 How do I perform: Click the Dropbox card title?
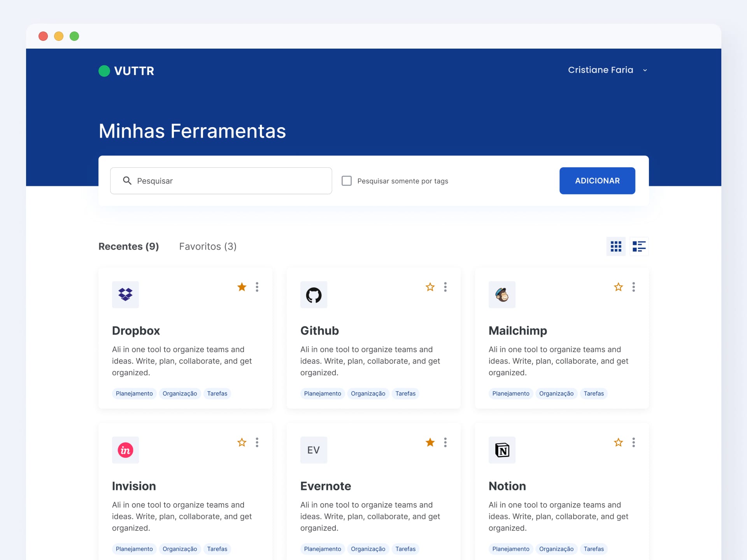pyautogui.click(x=136, y=331)
